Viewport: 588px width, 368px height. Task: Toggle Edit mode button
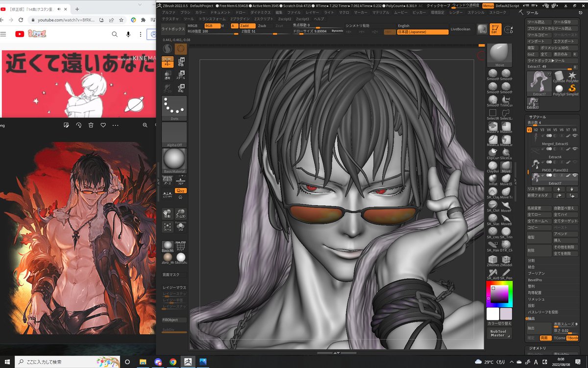(495, 29)
